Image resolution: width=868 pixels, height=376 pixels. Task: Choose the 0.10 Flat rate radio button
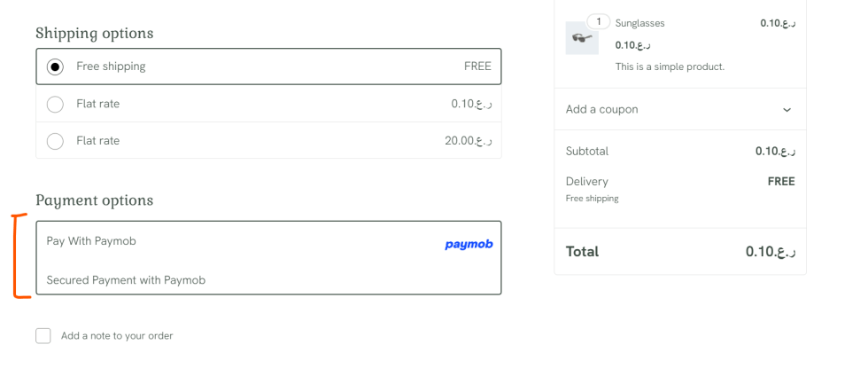click(x=55, y=104)
